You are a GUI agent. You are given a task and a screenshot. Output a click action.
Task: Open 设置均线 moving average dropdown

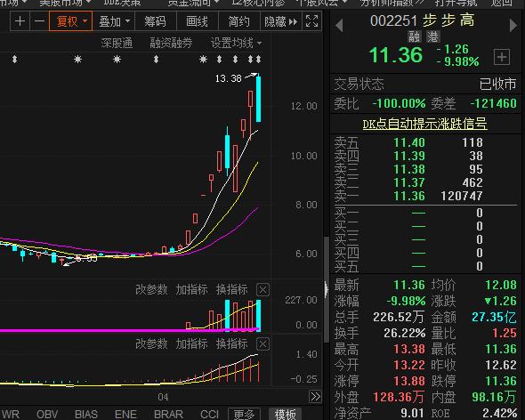pos(236,43)
